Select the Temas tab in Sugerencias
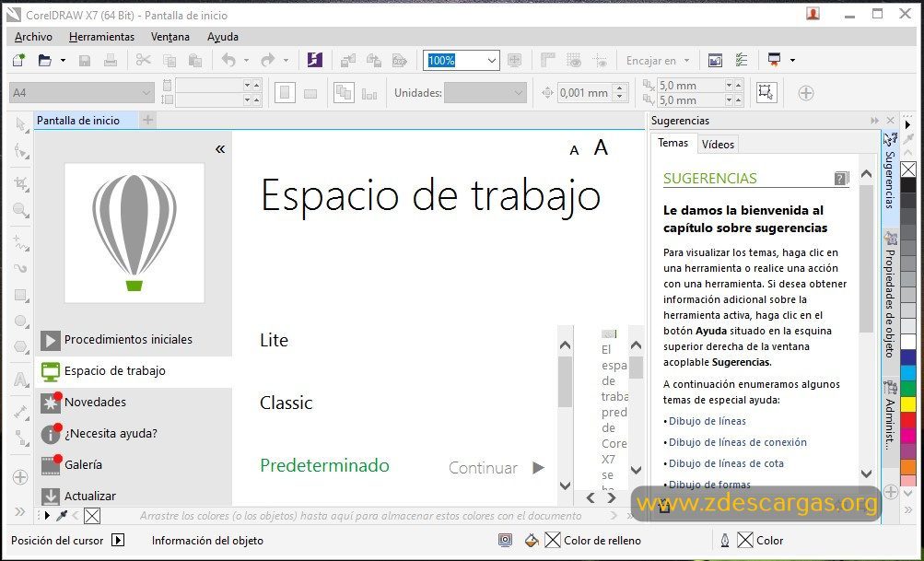The width and height of the screenshot is (924, 561). 673,143
